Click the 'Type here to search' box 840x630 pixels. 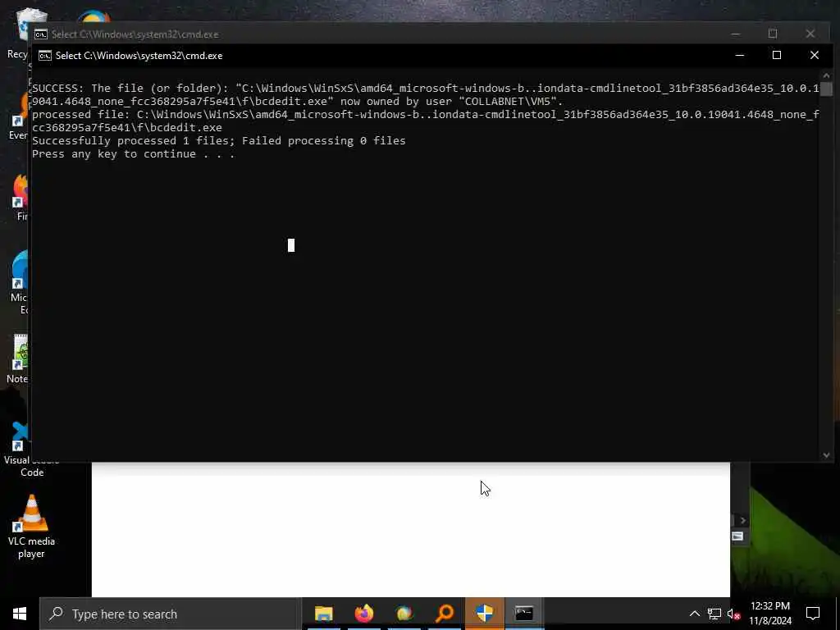171,614
